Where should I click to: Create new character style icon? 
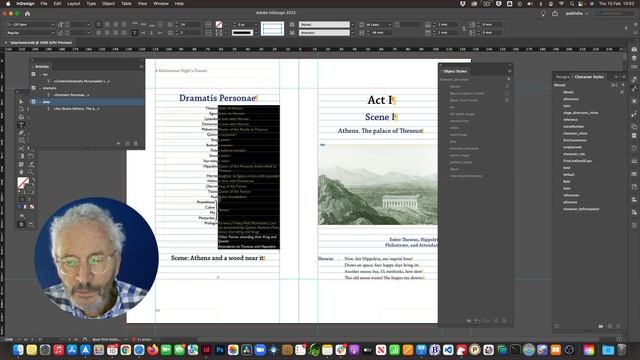[x=610, y=326]
